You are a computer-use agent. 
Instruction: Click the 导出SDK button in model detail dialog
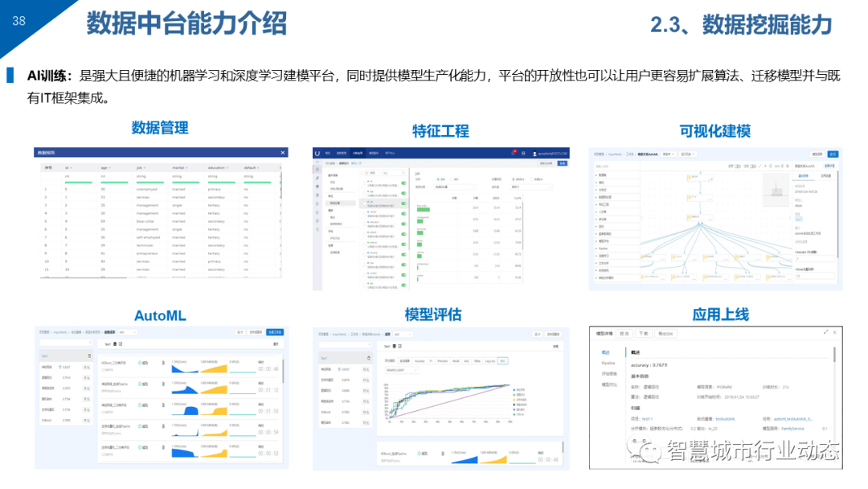coord(665,334)
